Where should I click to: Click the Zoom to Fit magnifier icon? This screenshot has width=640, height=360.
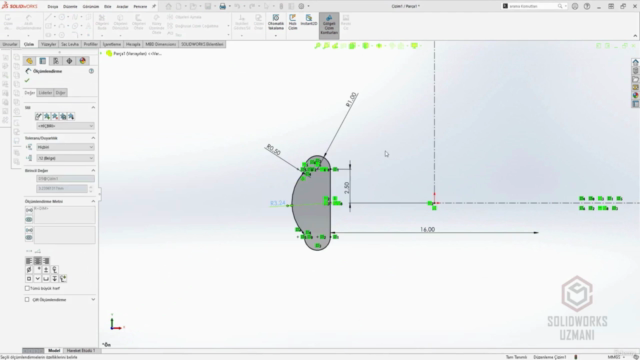pyautogui.click(x=317, y=46)
